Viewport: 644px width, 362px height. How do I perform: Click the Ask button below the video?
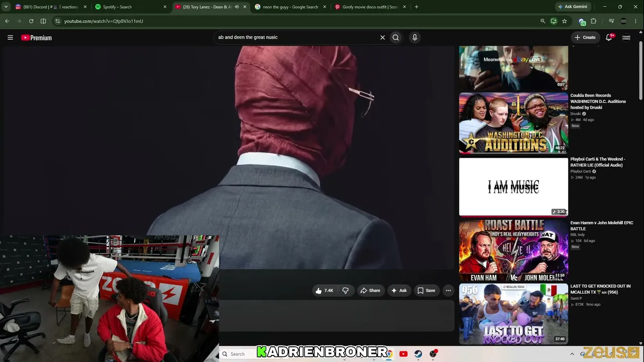(x=398, y=291)
